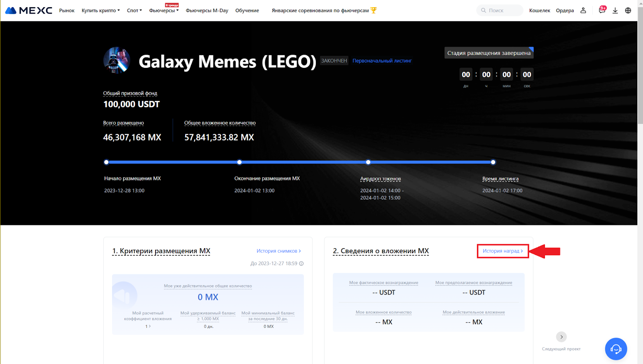Click the Аирдроп токенов timeline point
The width and height of the screenshot is (643, 364).
pos(368,162)
